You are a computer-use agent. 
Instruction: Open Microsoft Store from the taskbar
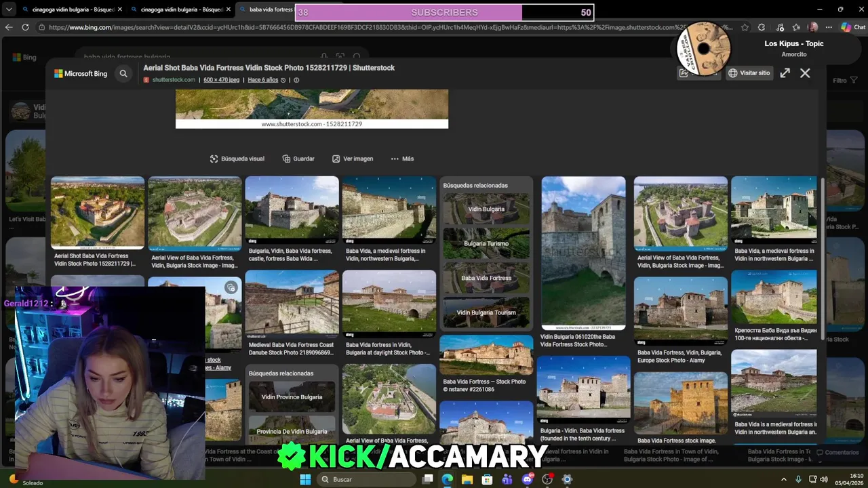(x=488, y=479)
